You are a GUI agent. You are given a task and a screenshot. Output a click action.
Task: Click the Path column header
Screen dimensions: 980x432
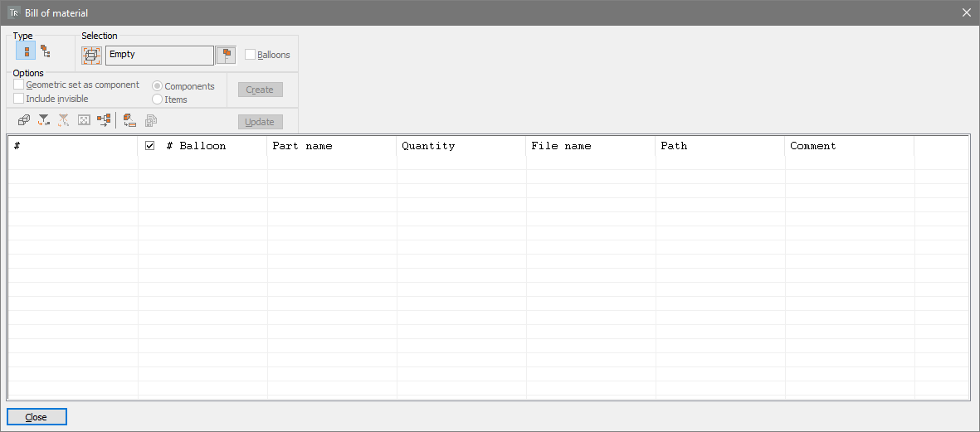[x=720, y=146]
